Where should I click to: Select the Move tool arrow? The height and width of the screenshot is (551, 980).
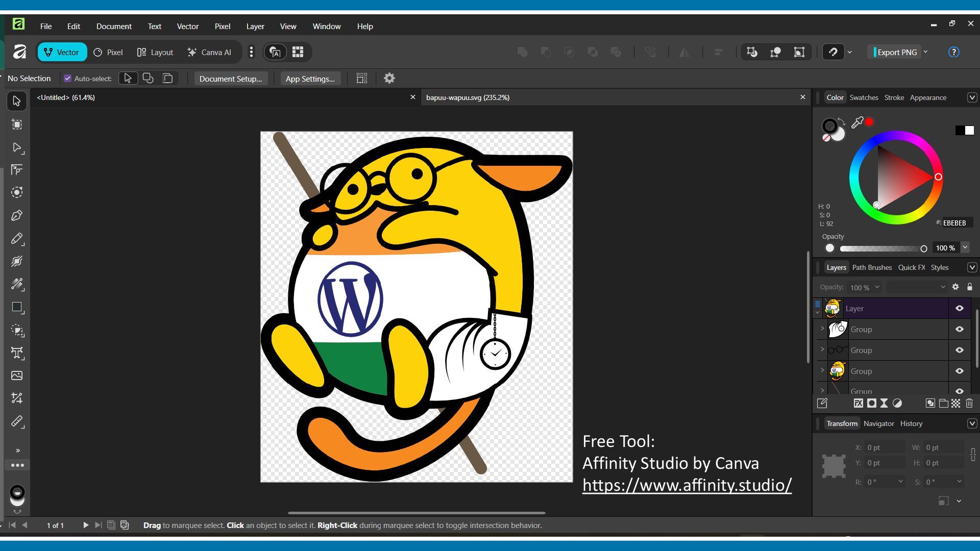pos(17,101)
